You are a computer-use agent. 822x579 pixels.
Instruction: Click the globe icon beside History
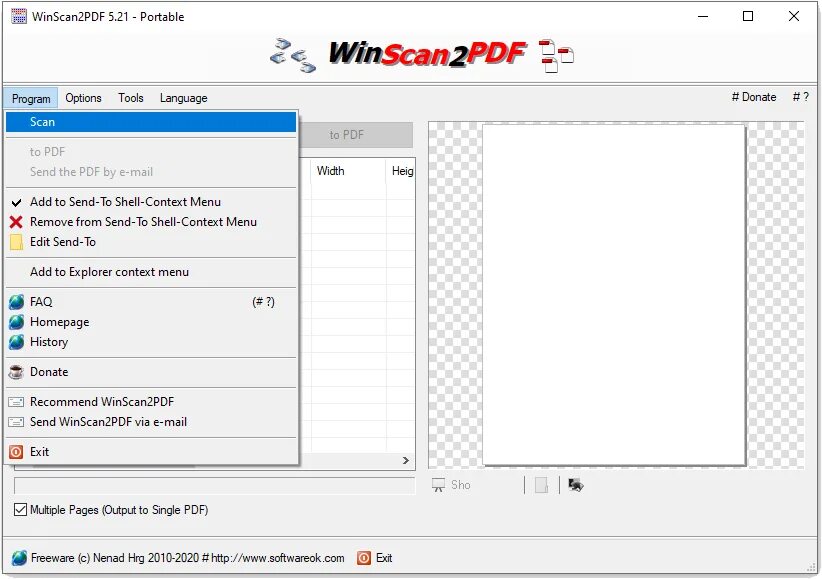(16, 341)
